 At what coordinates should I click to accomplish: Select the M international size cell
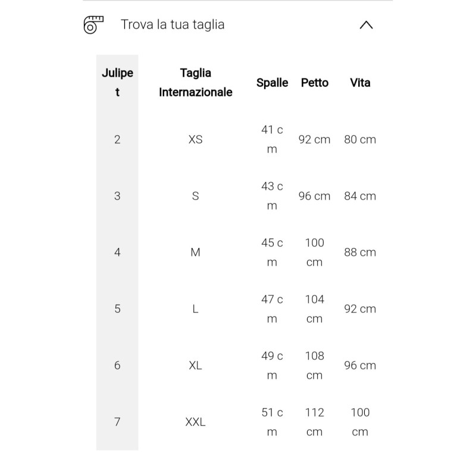pyautogui.click(x=195, y=252)
